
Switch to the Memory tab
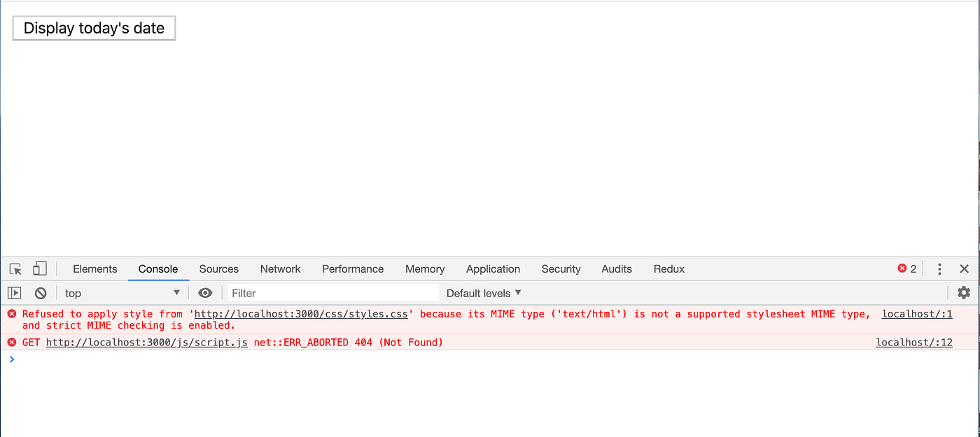pos(425,269)
